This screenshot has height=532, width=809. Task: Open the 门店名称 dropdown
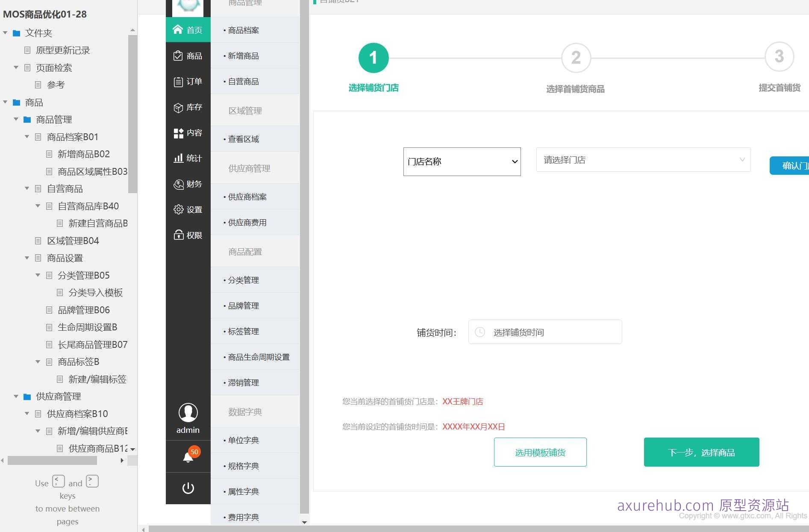pyautogui.click(x=462, y=162)
